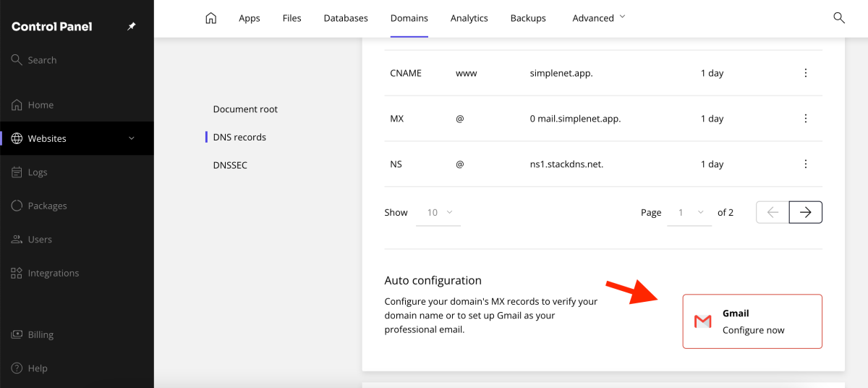The height and width of the screenshot is (388, 868).
Task: Click the pin icon beside Control Panel
Action: [132, 27]
